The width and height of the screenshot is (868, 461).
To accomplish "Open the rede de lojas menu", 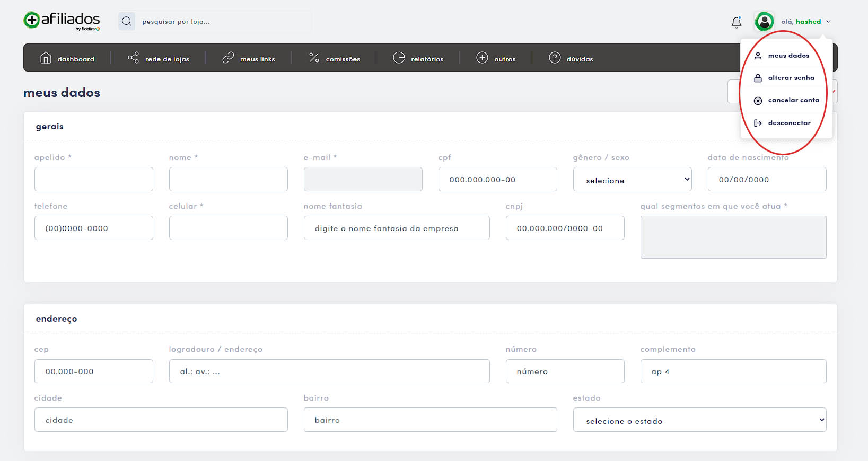I will click(159, 58).
